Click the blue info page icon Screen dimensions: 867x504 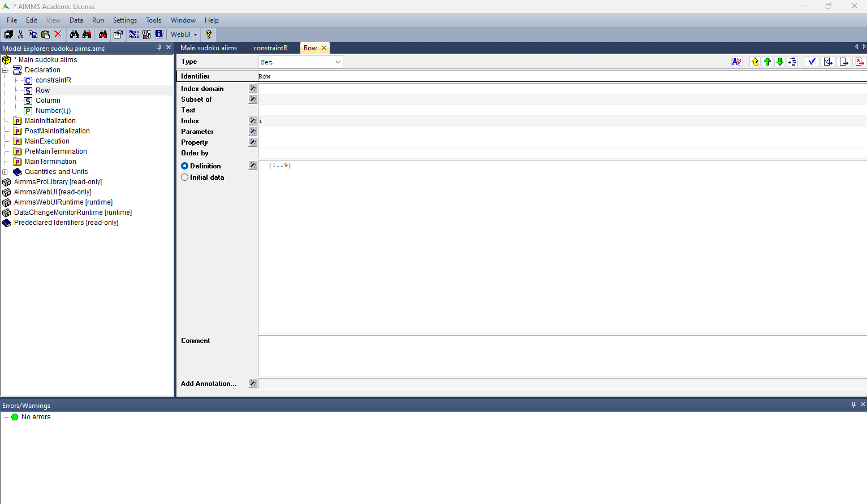point(159,34)
